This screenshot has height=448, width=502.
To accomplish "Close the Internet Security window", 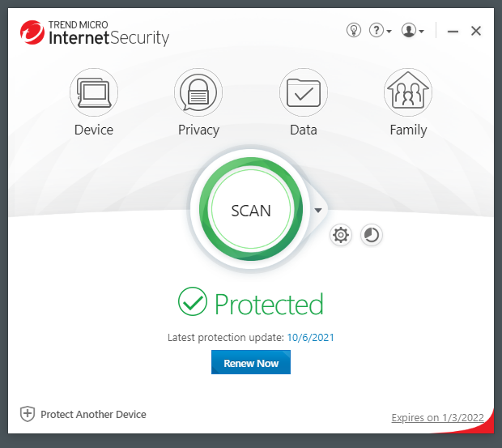I will [476, 31].
